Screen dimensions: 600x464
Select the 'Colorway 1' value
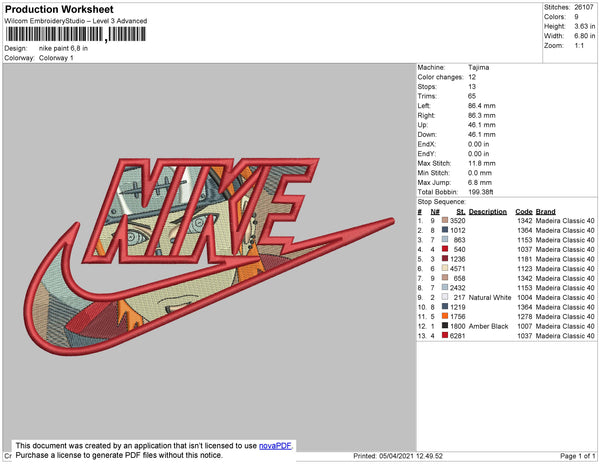tap(56, 58)
